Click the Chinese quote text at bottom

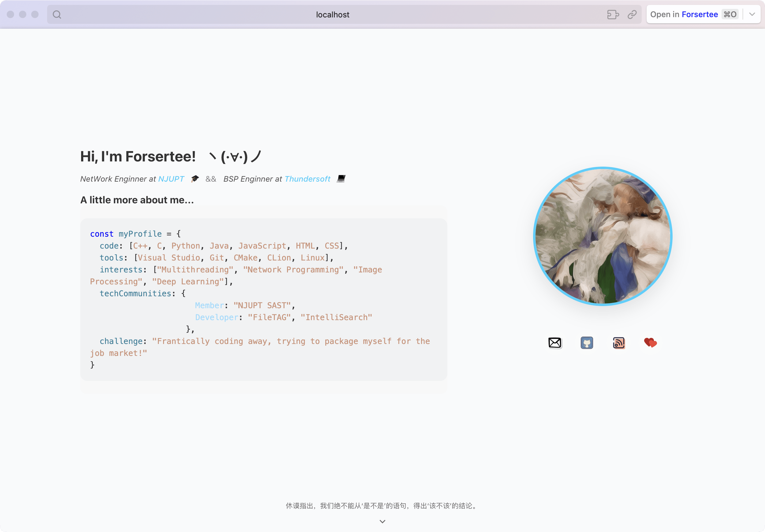pos(382,506)
